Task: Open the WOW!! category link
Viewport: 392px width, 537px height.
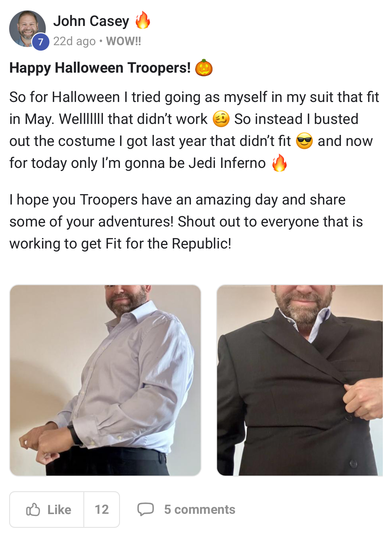Action: 123,41
